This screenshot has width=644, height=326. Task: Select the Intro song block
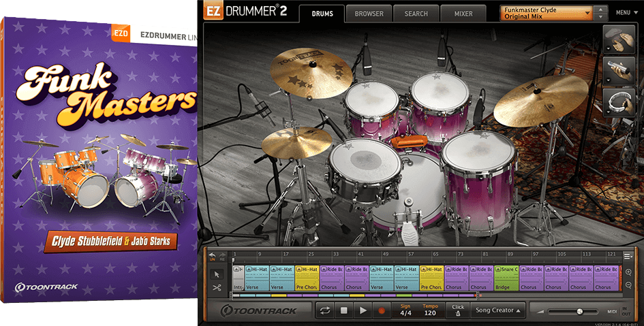[x=239, y=278]
